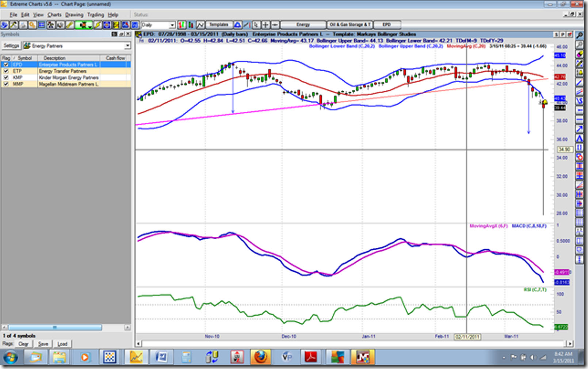Viewport: 588px width, 369px height.
Task: Click the chart scrollbar's right arrow
Action: (x=570, y=344)
